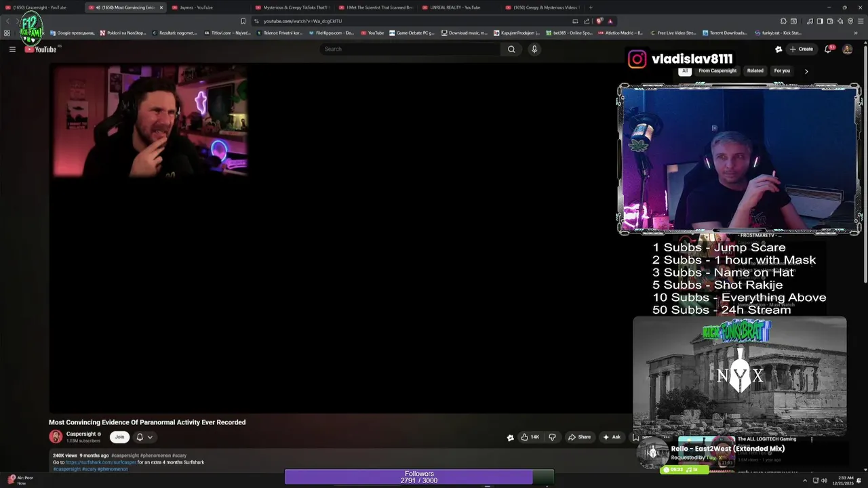
Task: Open the account avatar menu
Action: click(847, 49)
